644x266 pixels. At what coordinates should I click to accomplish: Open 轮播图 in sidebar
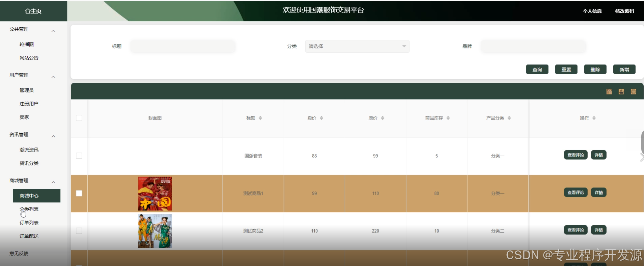pyautogui.click(x=27, y=44)
